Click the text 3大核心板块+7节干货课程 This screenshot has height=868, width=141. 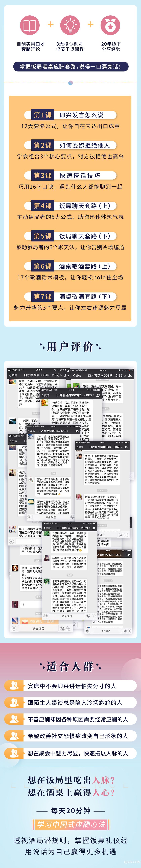click(69, 46)
